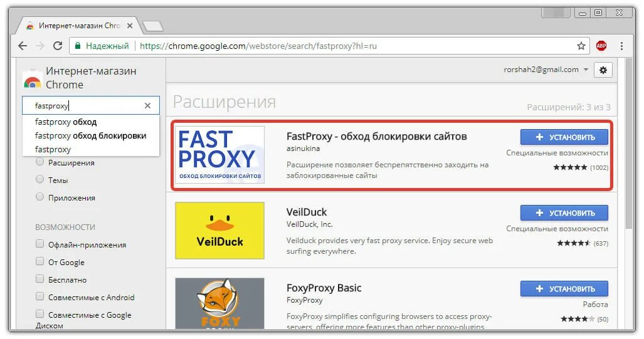Screen dimensions: 644x339
Task: Click the browser forward arrow
Action: 40,46
